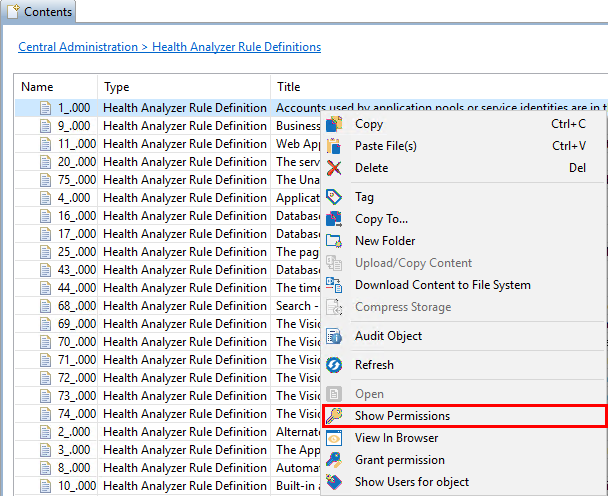Click the Copy icon in context menu
The image size is (608, 496).
[x=335, y=124]
